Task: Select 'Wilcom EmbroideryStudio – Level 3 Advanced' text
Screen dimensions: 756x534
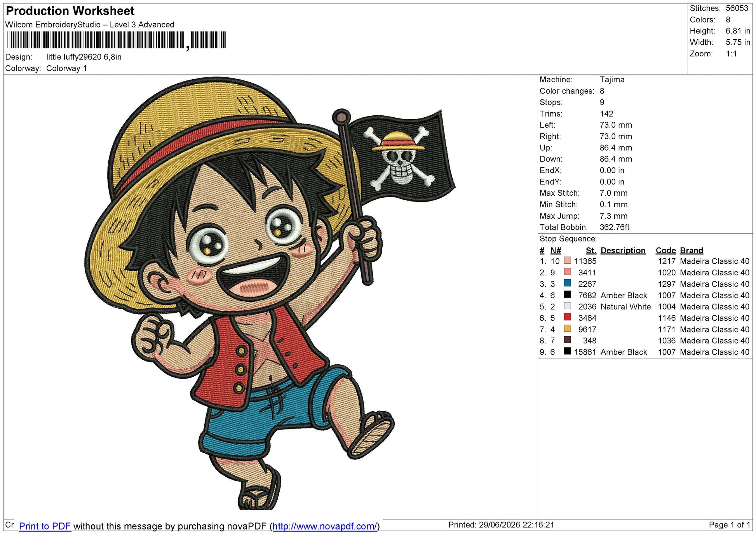Action: click(x=90, y=25)
